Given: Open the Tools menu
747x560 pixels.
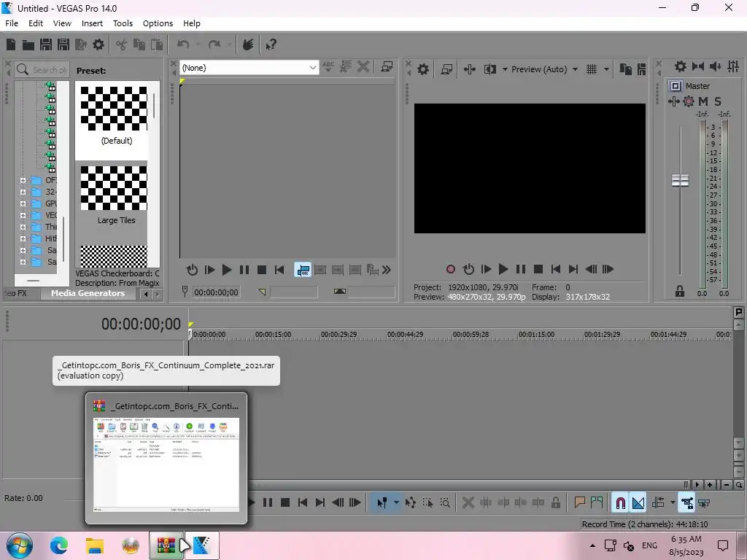Looking at the screenshot, I should [123, 23].
